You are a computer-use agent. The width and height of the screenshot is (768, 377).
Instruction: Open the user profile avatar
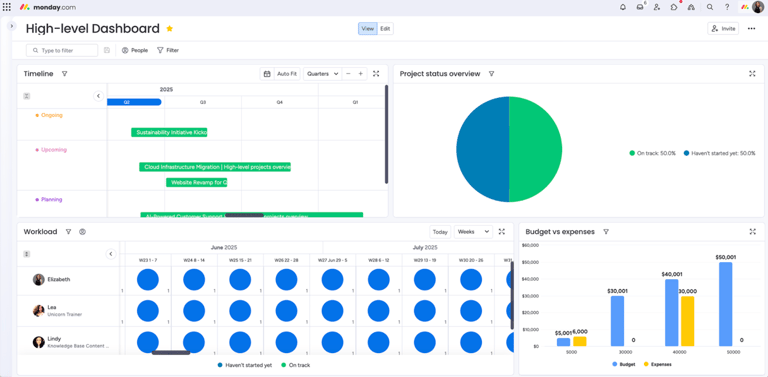[x=758, y=7]
